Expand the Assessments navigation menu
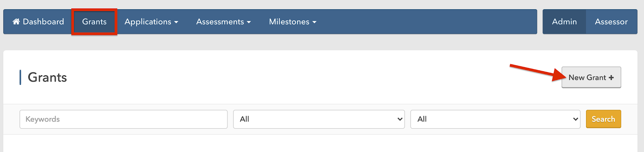The width and height of the screenshot is (644, 152). click(223, 22)
